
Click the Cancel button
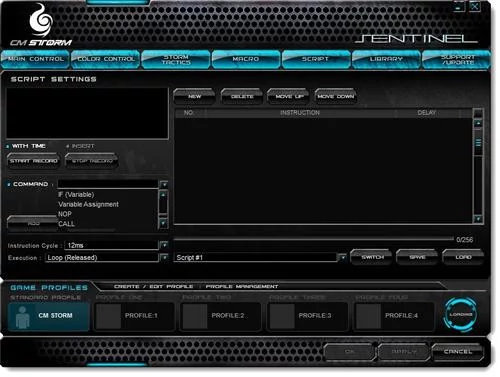pyautogui.click(x=458, y=352)
